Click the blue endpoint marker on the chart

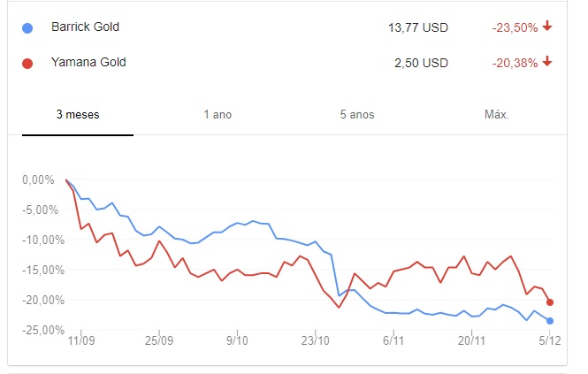tap(550, 321)
